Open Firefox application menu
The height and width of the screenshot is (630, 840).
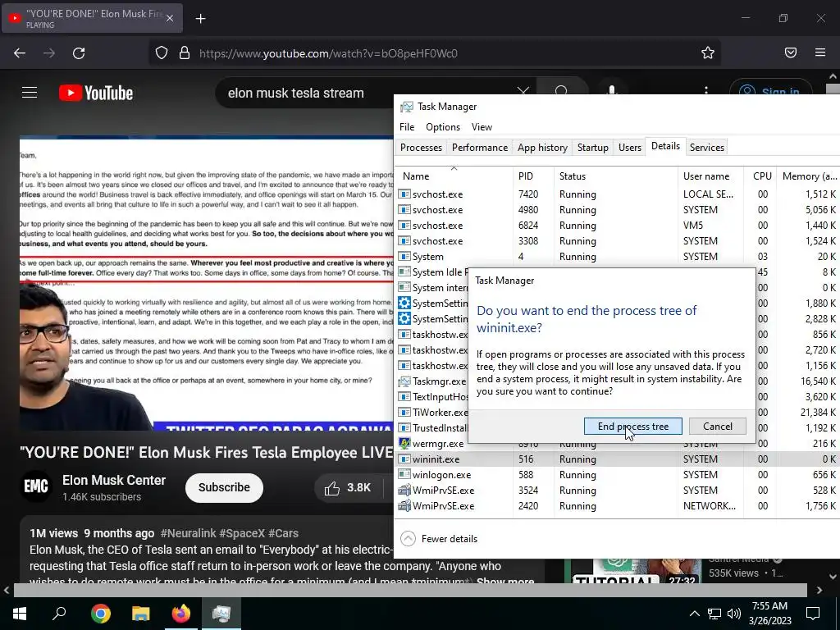820,52
